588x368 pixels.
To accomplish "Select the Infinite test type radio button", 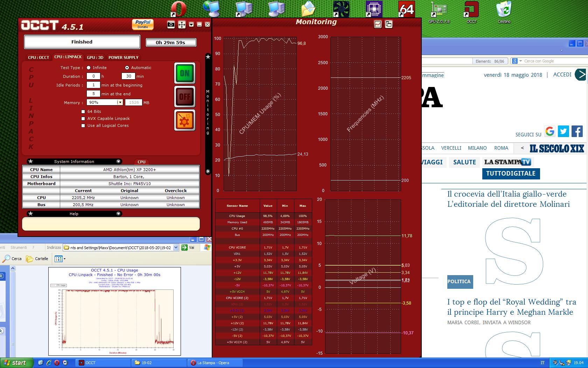I will pyautogui.click(x=89, y=68).
